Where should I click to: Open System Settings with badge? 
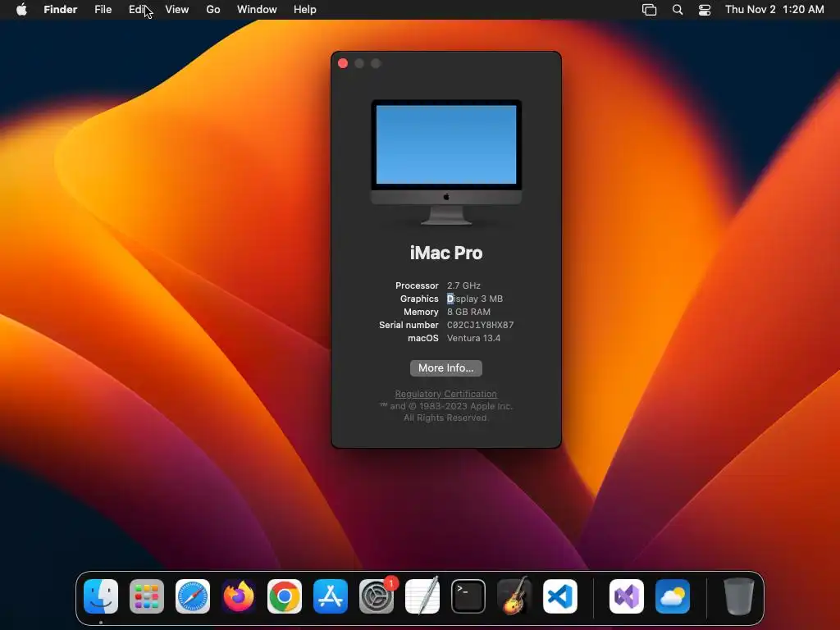point(377,596)
